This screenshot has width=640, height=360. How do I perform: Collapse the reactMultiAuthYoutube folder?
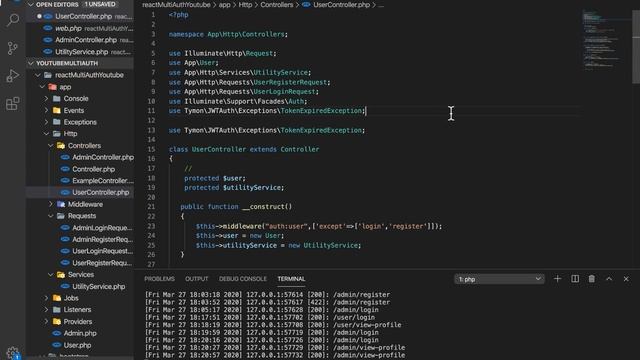point(38,75)
